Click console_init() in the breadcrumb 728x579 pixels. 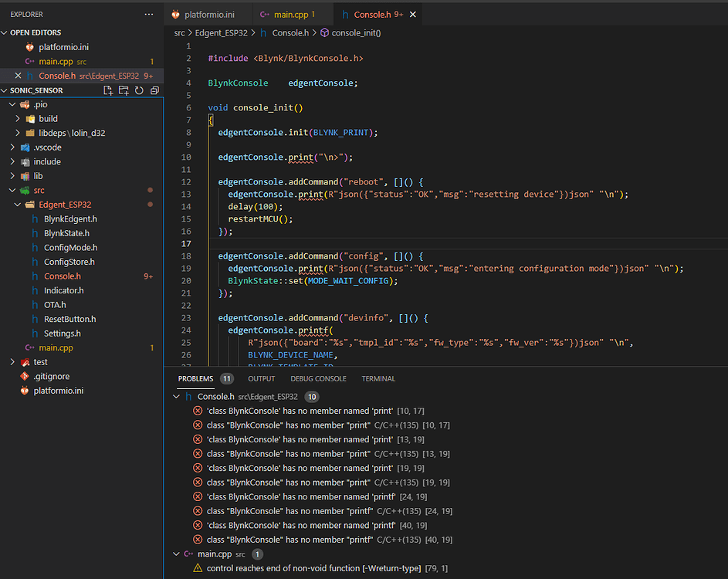356,33
